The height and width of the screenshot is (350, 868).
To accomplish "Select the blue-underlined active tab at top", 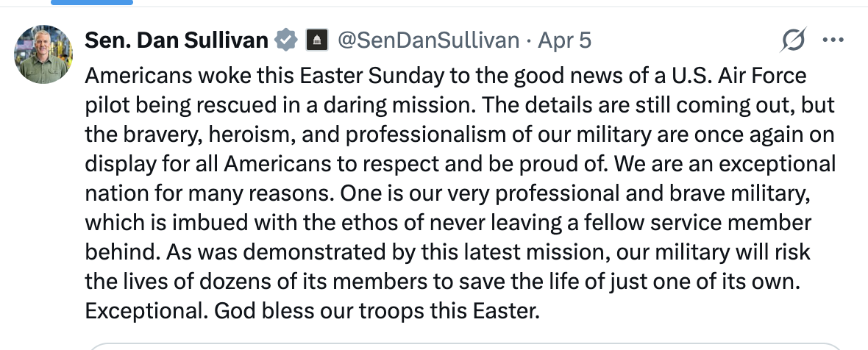I will click(92, 2).
